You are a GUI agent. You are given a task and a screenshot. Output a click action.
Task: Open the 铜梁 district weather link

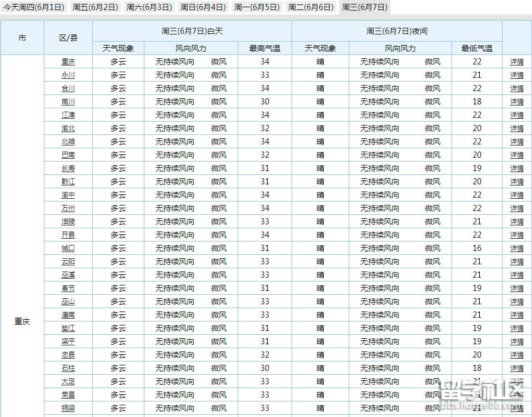(68, 408)
